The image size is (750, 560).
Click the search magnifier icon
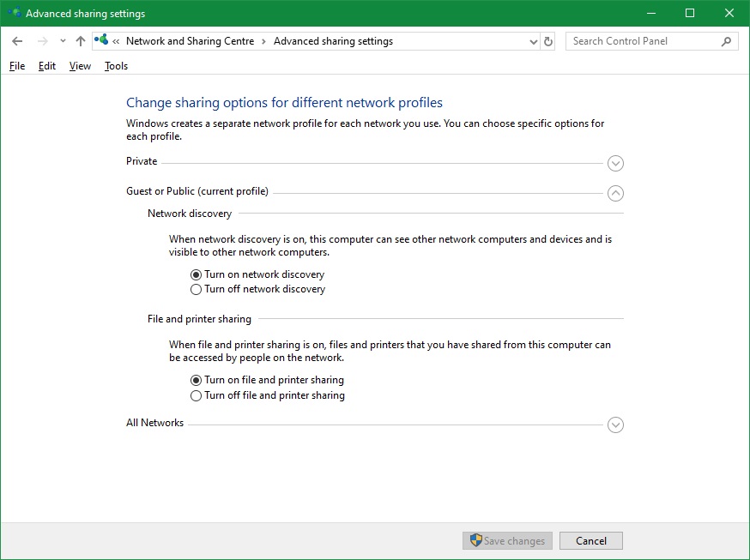click(x=726, y=41)
